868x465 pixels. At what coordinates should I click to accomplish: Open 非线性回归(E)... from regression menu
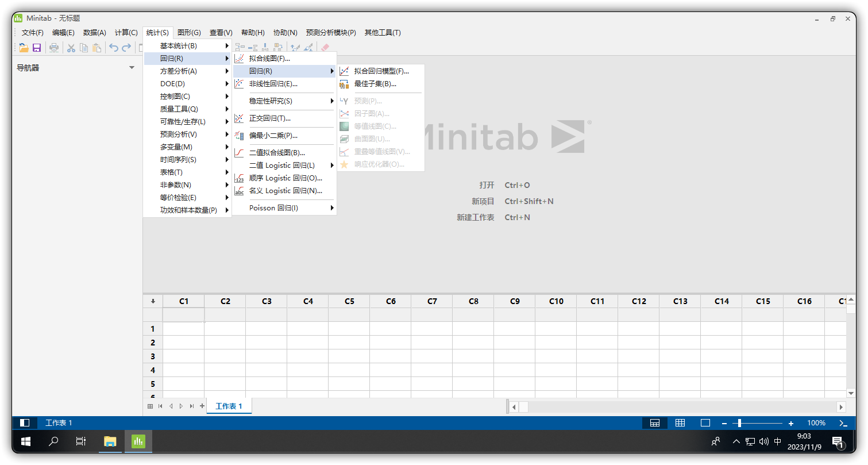point(284,84)
